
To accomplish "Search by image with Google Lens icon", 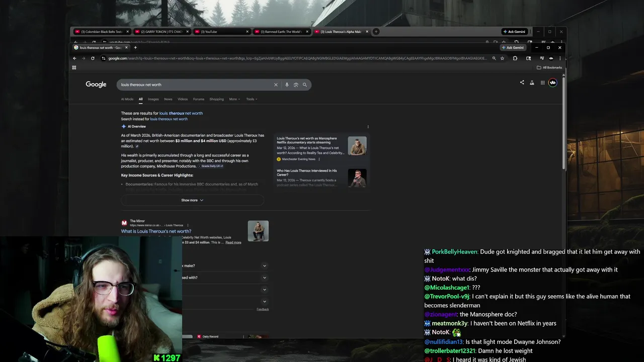I will click(296, 84).
